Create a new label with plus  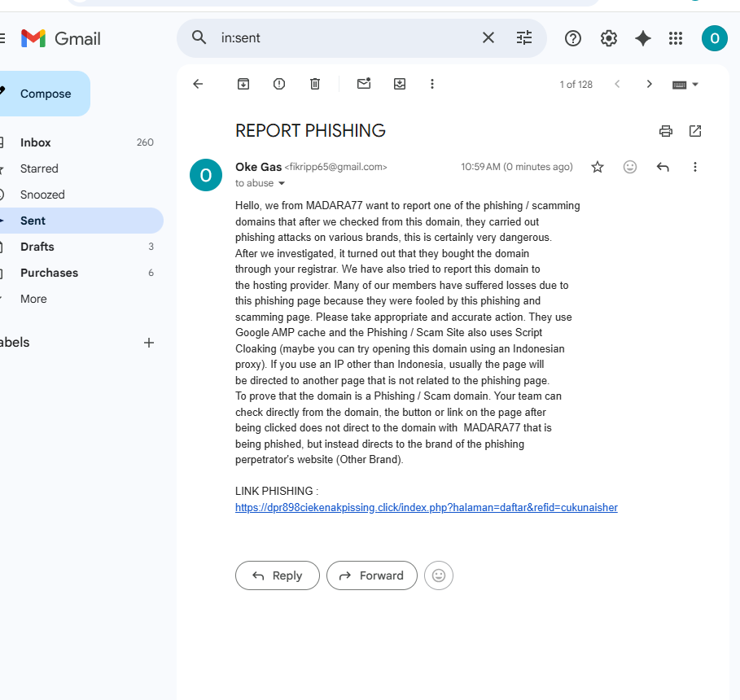(x=149, y=343)
